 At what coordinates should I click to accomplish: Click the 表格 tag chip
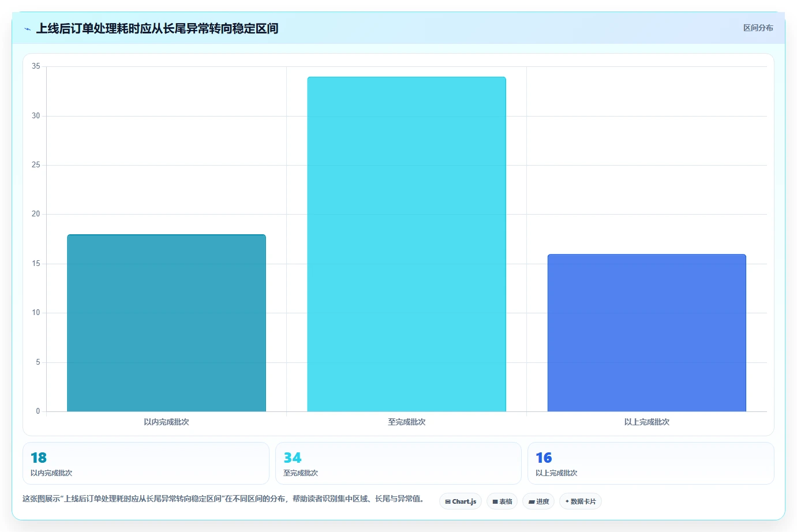click(x=502, y=501)
